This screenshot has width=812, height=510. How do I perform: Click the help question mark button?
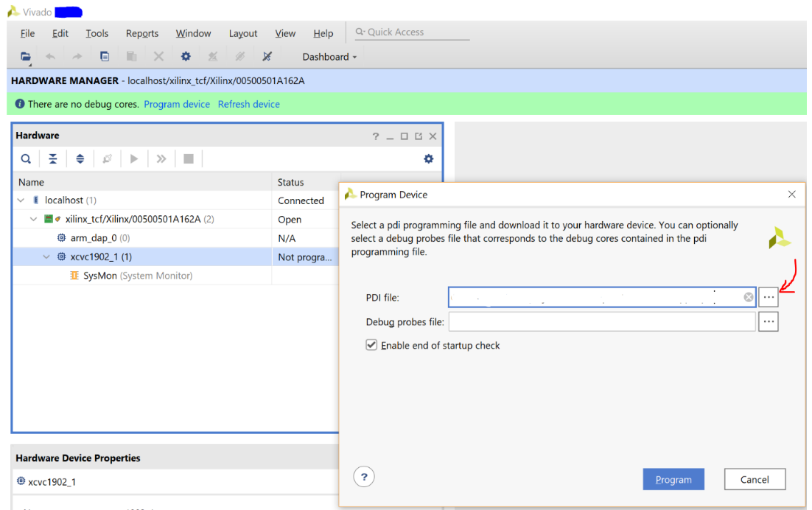pos(364,477)
